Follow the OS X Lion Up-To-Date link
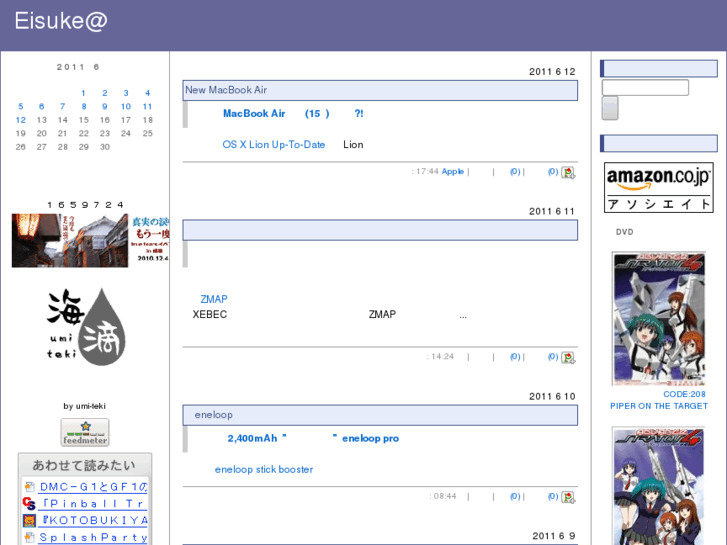The image size is (727, 545). 274,145
